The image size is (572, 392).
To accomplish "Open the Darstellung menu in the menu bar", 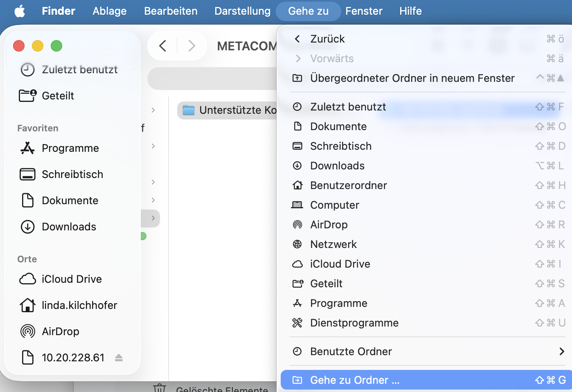I will click(242, 11).
